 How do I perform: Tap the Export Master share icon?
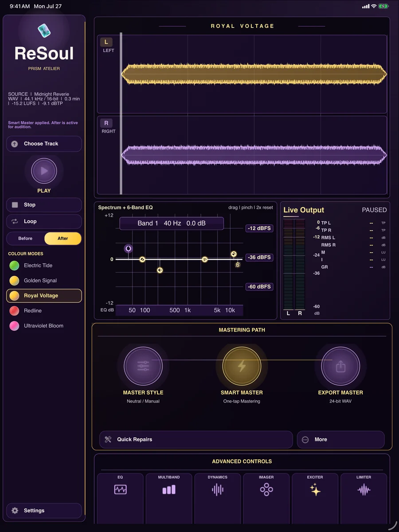[x=340, y=366]
